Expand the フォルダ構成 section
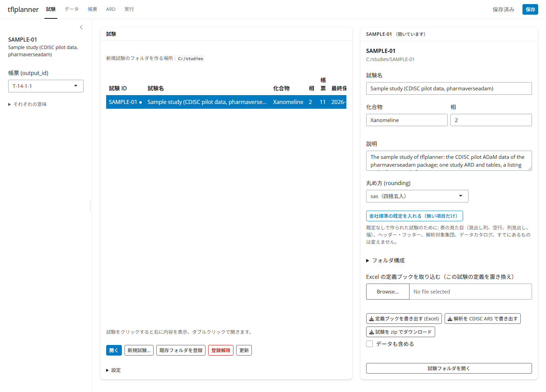 (385, 260)
